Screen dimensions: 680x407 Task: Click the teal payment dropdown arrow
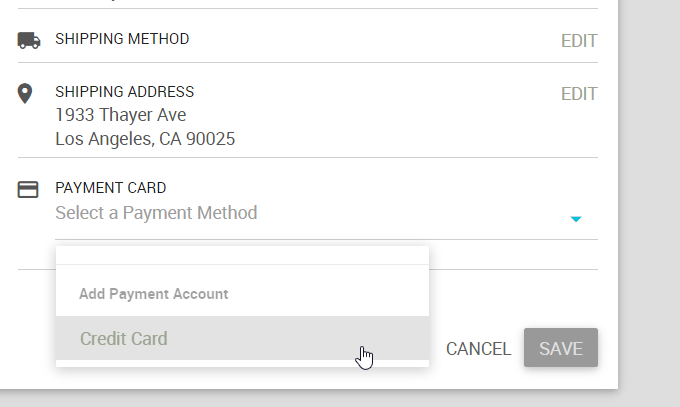pyautogui.click(x=575, y=219)
